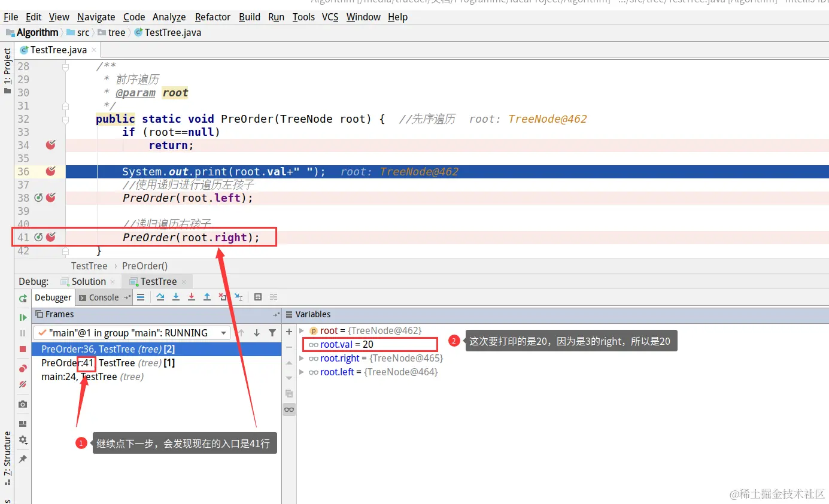
Task: Click Show Execution Point icon
Action: click(141, 297)
